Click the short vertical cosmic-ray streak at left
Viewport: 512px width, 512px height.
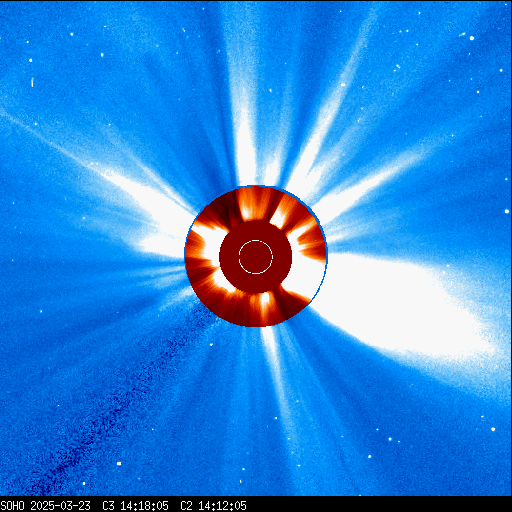click(x=32, y=82)
